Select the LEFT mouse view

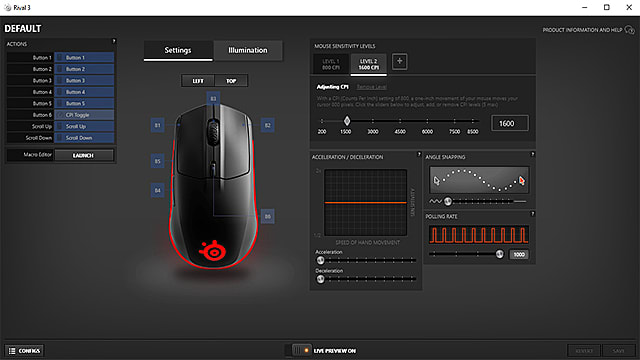198,81
